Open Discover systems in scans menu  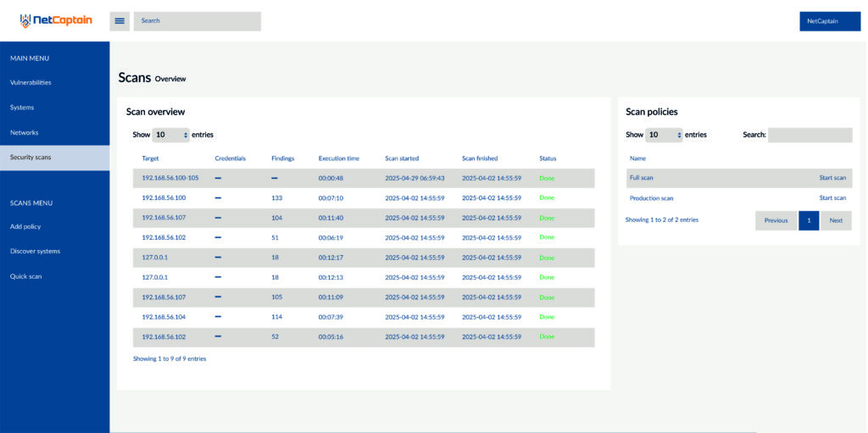tap(35, 251)
